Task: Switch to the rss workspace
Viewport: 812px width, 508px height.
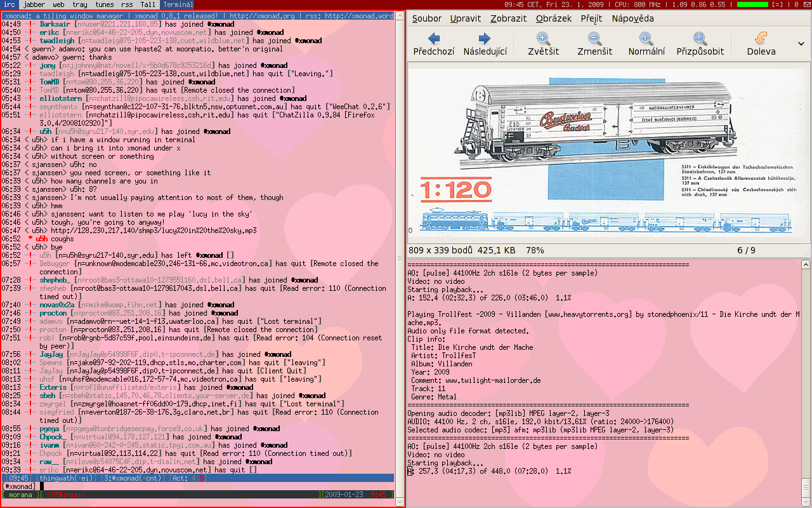Action: (x=127, y=4)
